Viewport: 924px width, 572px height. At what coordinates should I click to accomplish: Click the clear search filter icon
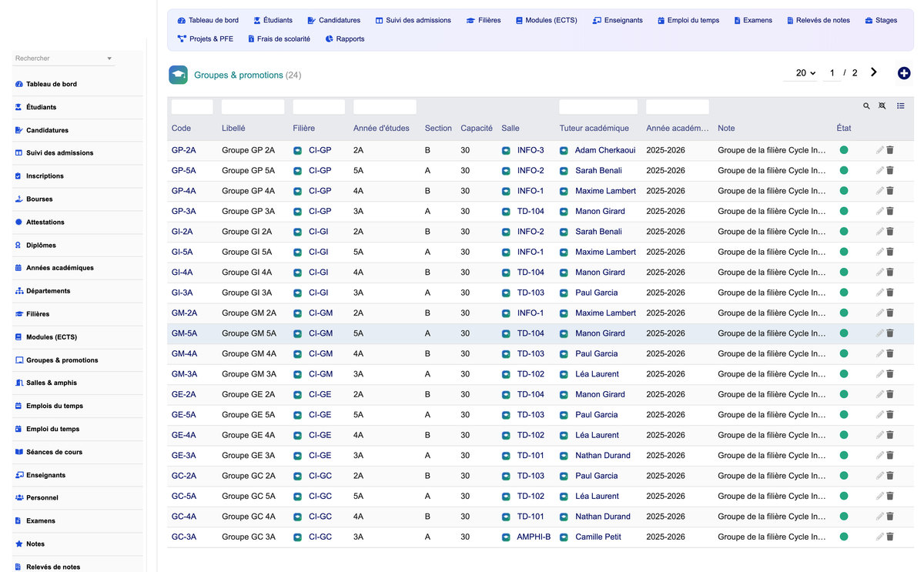click(x=882, y=106)
